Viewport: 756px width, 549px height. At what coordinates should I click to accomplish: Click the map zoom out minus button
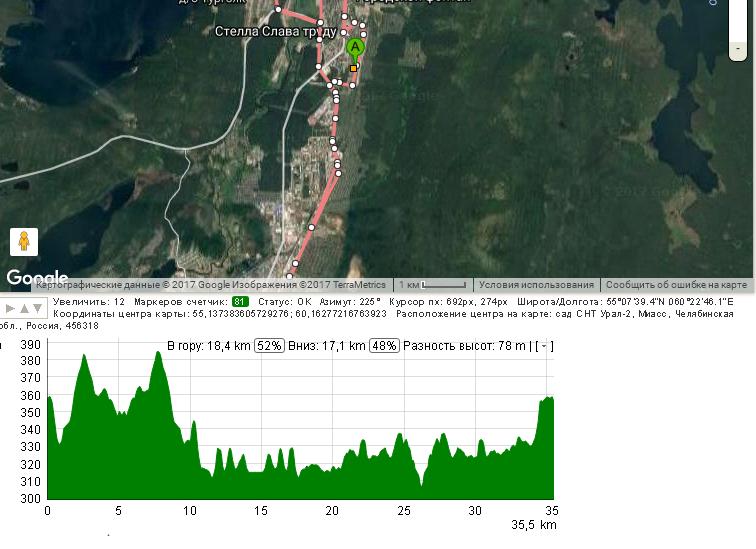pyautogui.click(x=738, y=49)
